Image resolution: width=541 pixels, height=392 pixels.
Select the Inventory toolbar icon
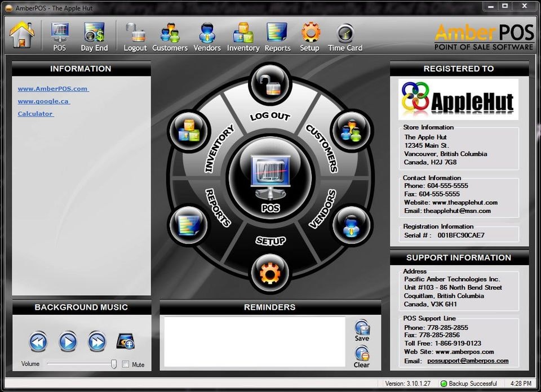coord(243,34)
